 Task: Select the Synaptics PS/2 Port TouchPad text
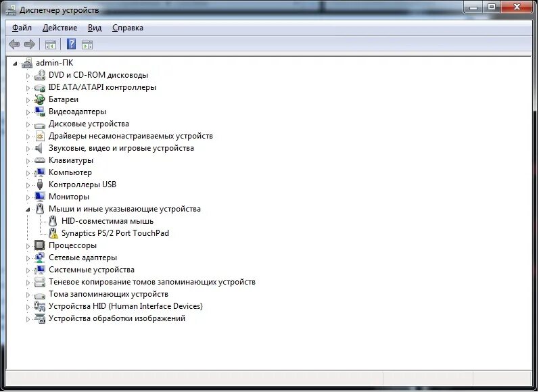pyautogui.click(x=115, y=233)
